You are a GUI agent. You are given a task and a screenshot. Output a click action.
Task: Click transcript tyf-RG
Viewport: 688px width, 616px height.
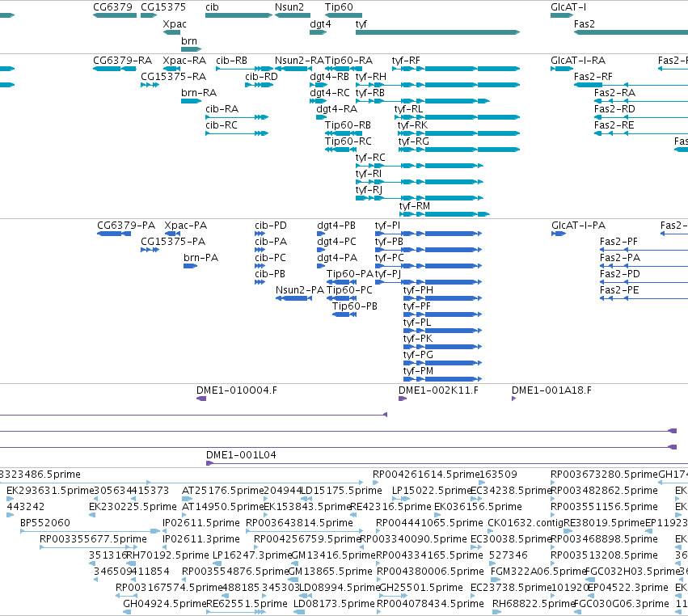pyautogui.click(x=459, y=150)
